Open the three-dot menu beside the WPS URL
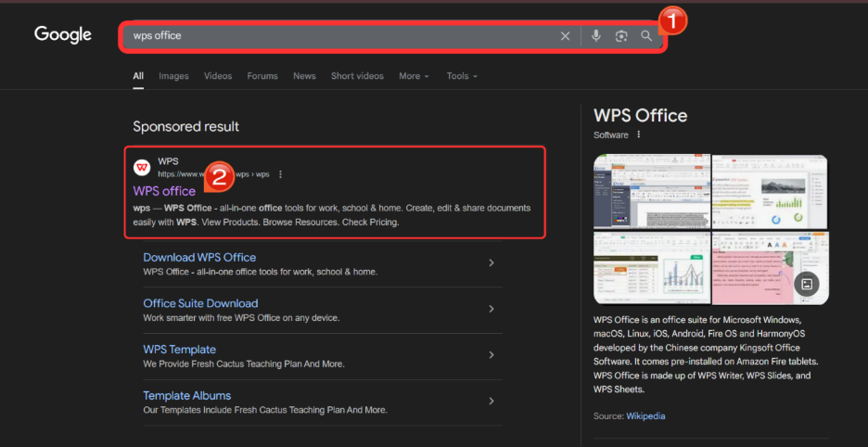Viewport: 868px width, 447px height. 280,174
